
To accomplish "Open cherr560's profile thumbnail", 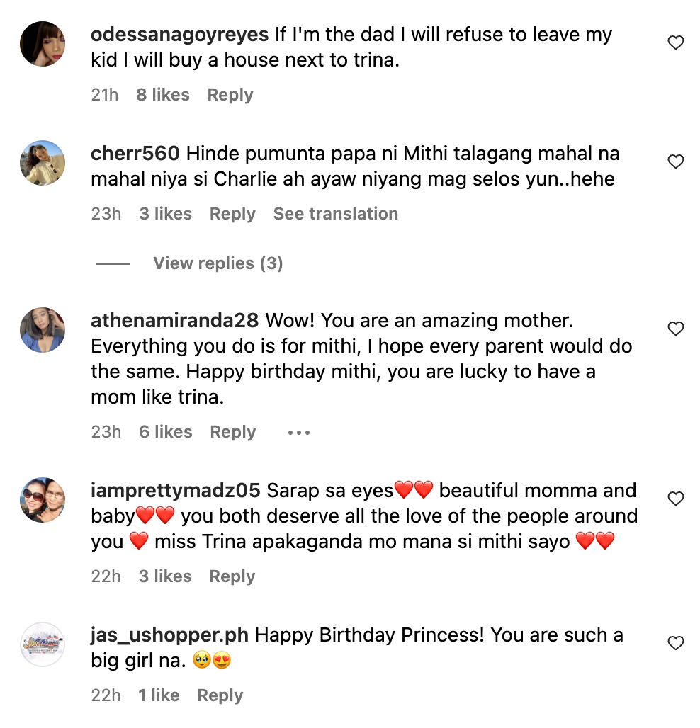I will (x=43, y=163).
